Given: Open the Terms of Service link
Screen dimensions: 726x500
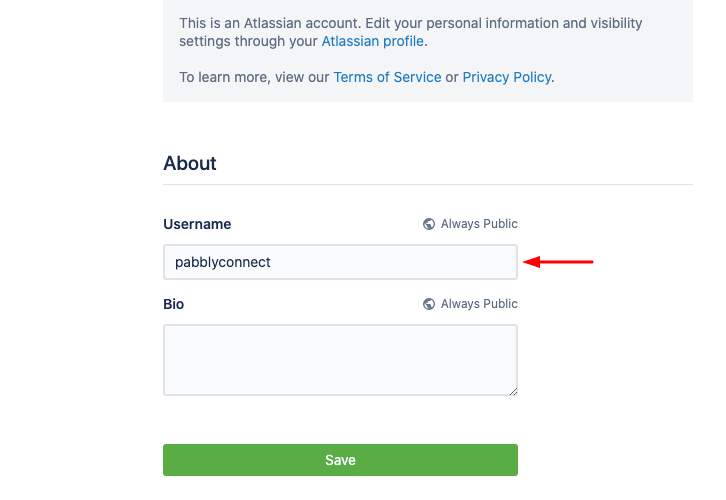Looking at the screenshot, I should point(387,77).
